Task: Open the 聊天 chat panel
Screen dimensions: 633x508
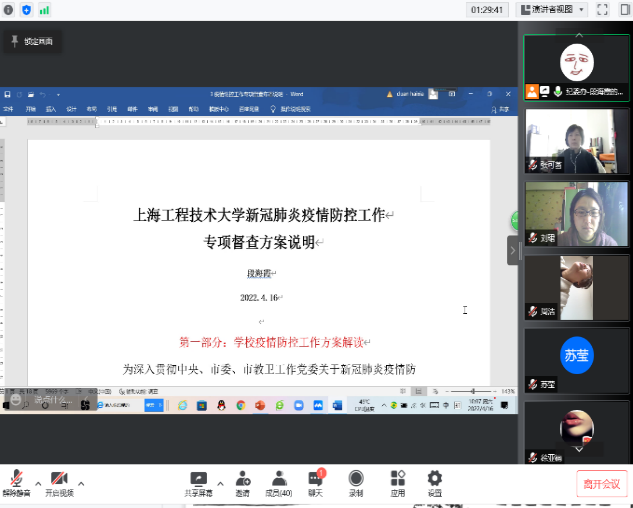Action: pos(316,483)
